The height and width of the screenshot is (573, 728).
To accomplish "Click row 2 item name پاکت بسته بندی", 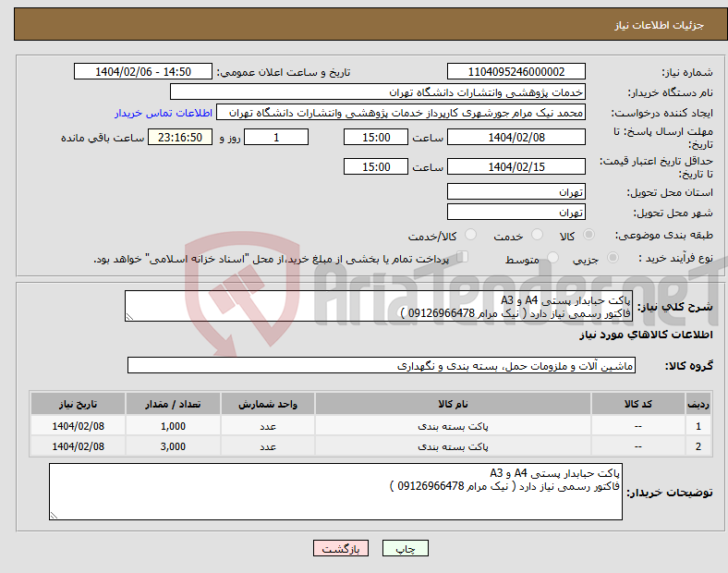I will (453, 446).
